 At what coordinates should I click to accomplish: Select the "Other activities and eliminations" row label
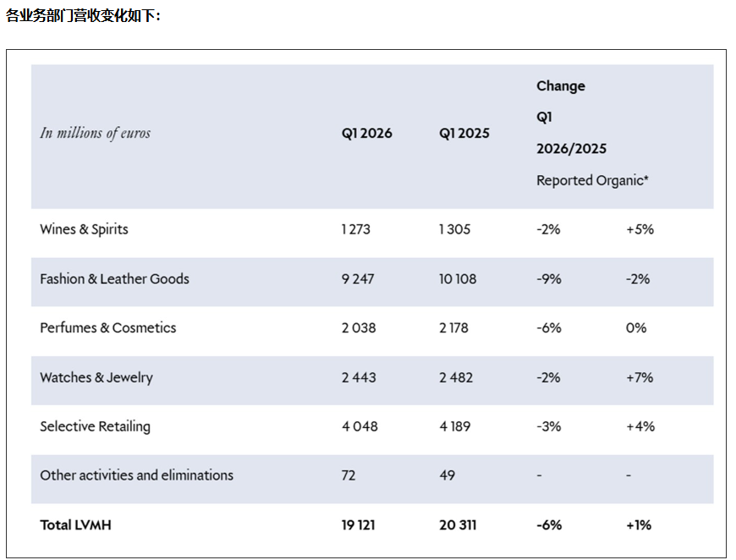pos(136,475)
